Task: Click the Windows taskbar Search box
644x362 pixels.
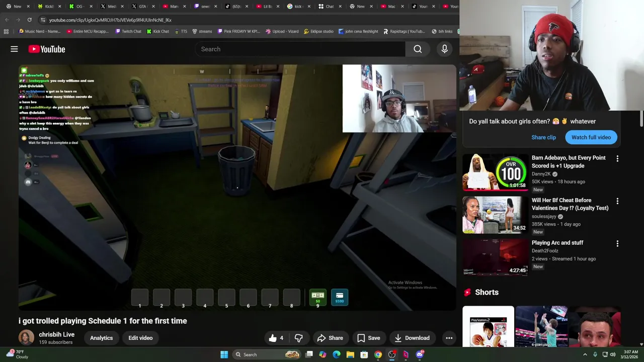Action: pyautogui.click(x=267, y=354)
